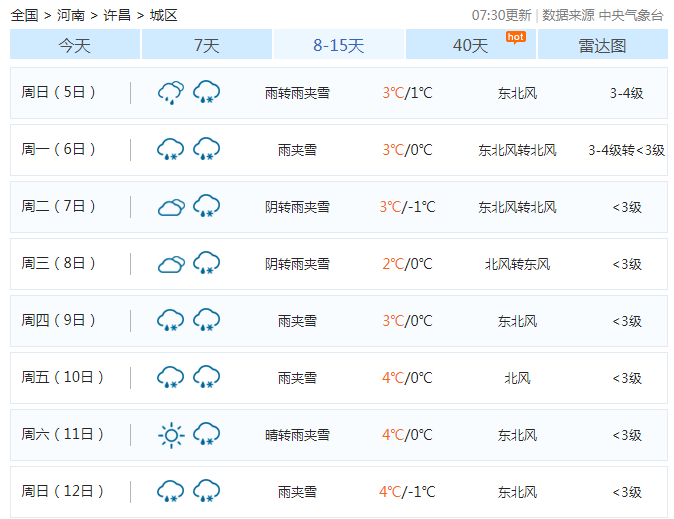Click the orange hot badge on 40天
Screen dimensions: 674x519
[515, 37]
